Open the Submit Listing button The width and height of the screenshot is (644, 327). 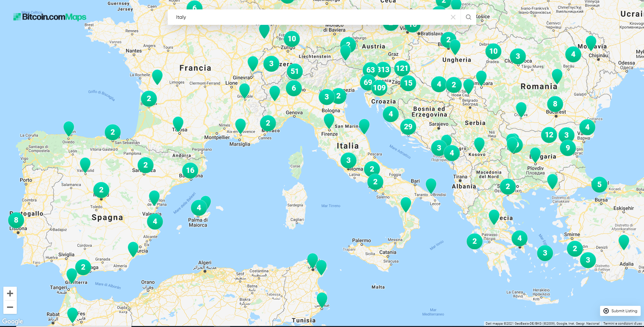click(x=620, y=311)
